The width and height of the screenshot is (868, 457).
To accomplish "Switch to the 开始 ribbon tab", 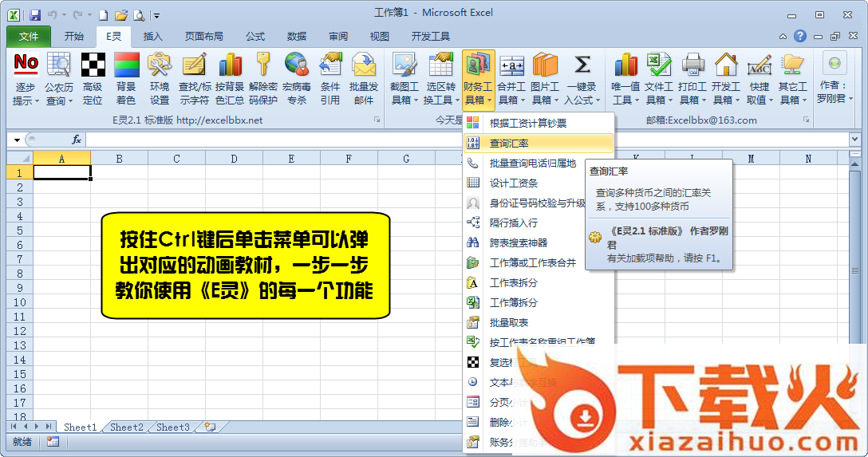I will (x=73, y=37).
